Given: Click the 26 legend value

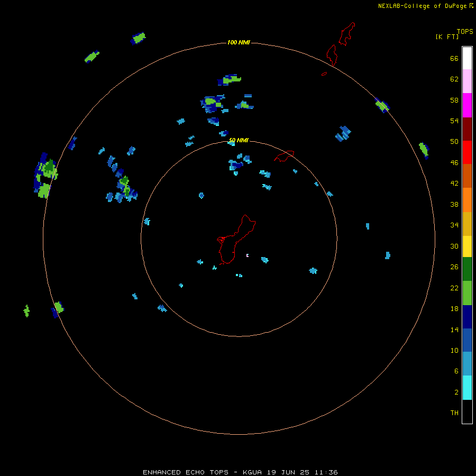Looking at the screenshot, I should 454,267.
